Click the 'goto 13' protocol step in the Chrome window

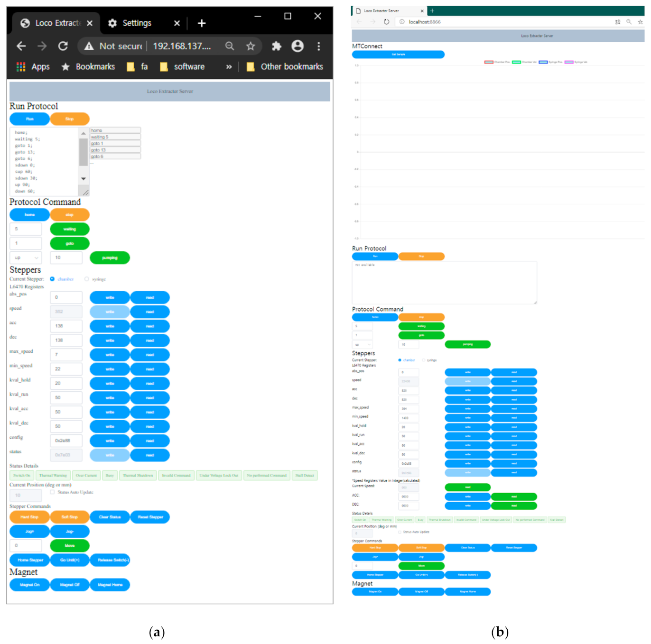[x=115, y=150]
